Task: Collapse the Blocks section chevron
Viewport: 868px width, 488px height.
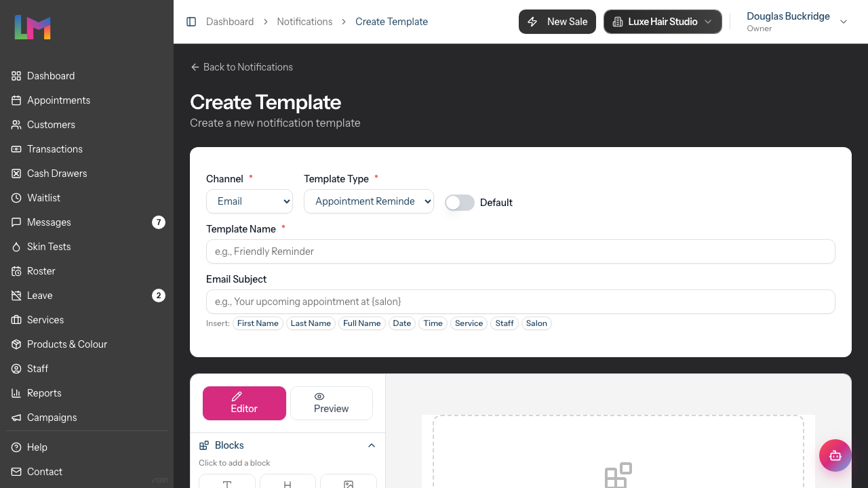Action: coord(372,445)
